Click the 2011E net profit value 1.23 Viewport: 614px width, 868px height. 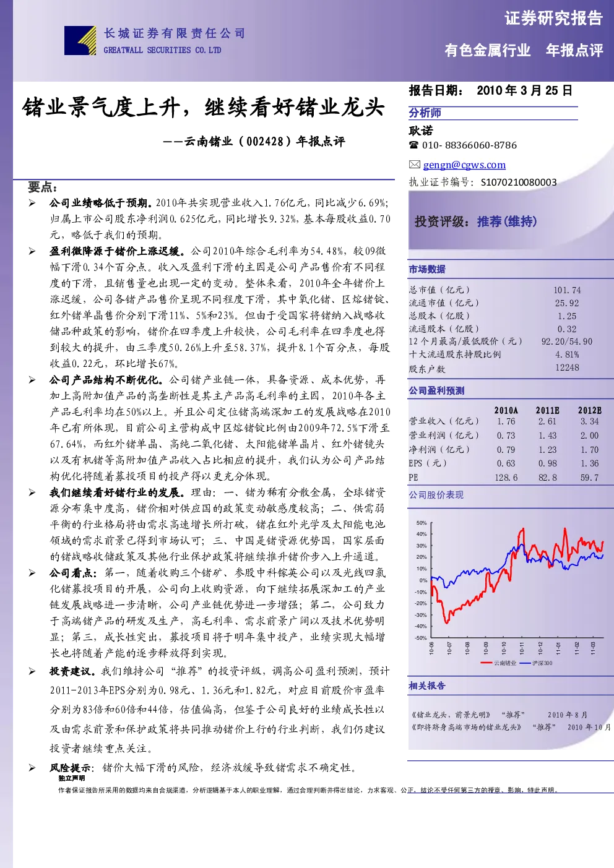pyautogui.click(x=547, y=450)
